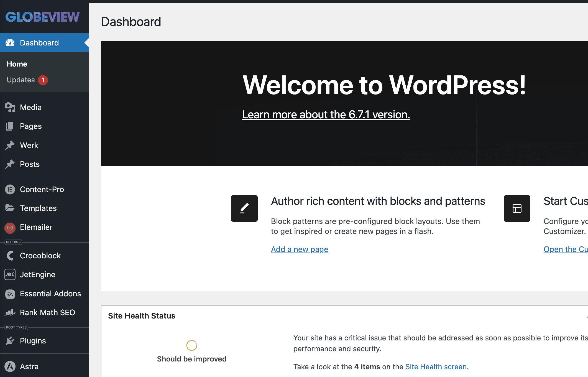Select the Werk pushpin icon
Screen dimensions: 588x377
click(x=10, y=145)
